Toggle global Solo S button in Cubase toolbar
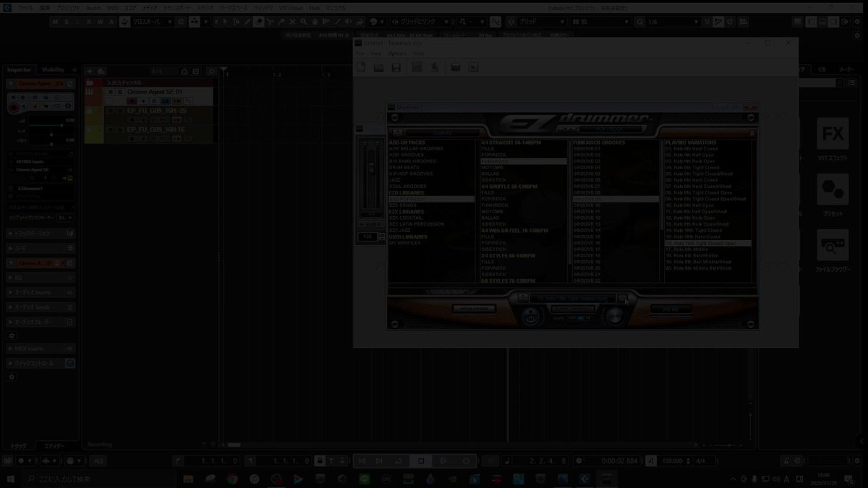 68,22
